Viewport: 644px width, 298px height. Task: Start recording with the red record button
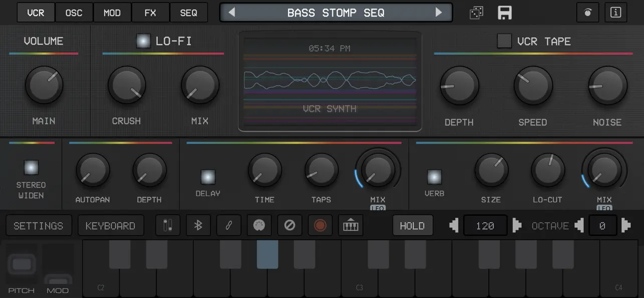(320, 226)
